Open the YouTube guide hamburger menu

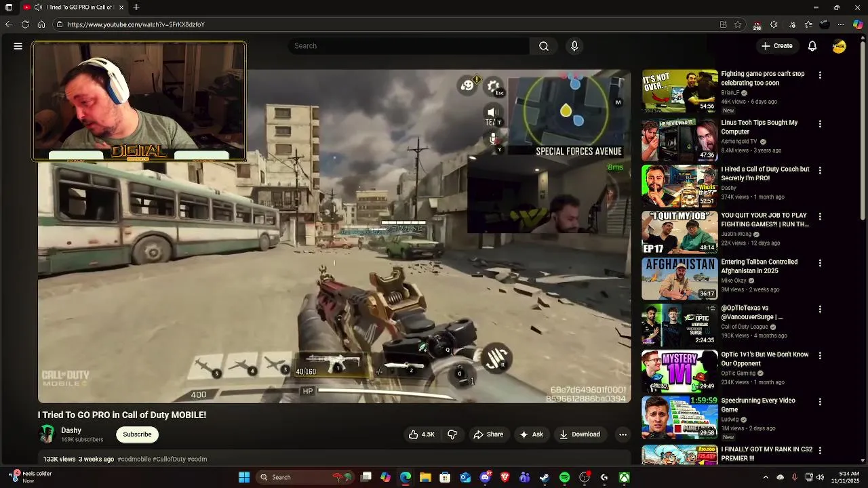point(18,46)
